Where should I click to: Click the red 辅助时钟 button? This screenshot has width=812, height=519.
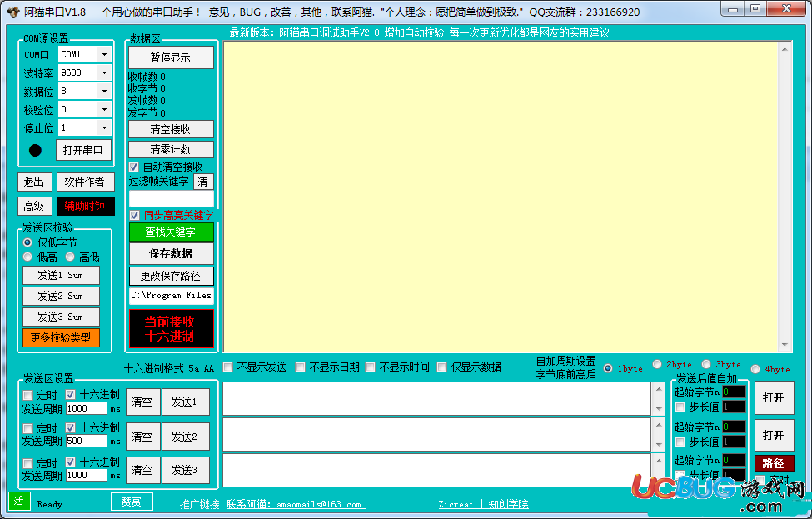(x=86, y=206)
